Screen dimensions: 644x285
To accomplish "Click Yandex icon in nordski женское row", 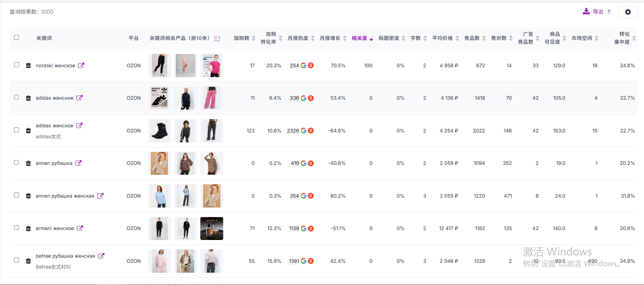I will 311,66.
